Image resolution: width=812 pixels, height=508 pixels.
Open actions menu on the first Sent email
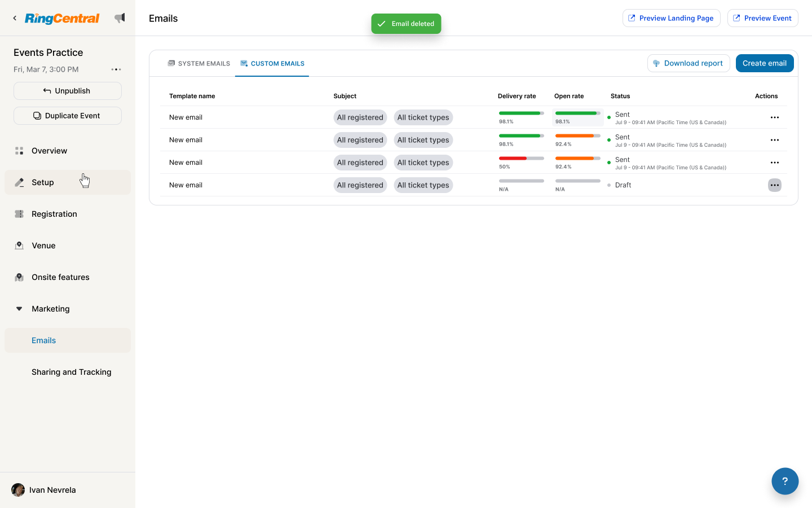(774, 117)
